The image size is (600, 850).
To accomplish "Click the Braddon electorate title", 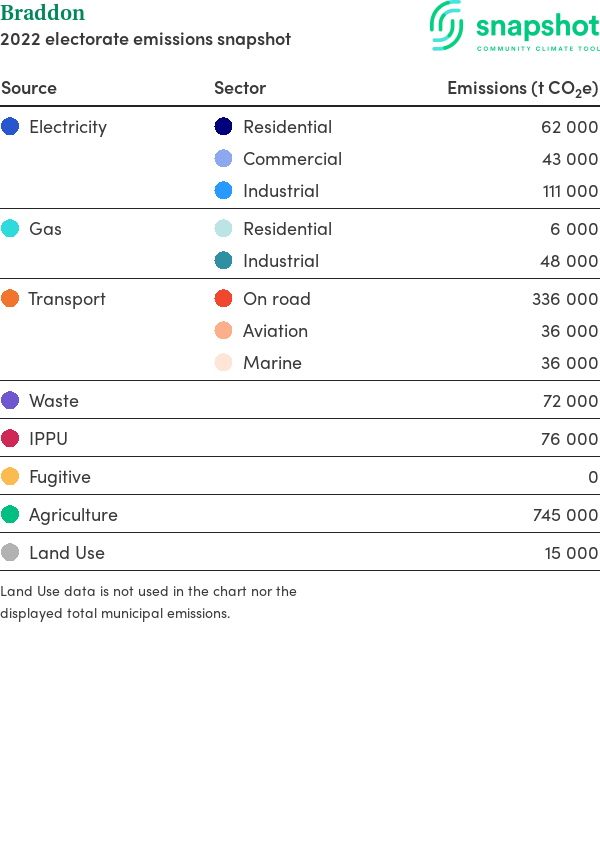I will [x=43, y=13].
